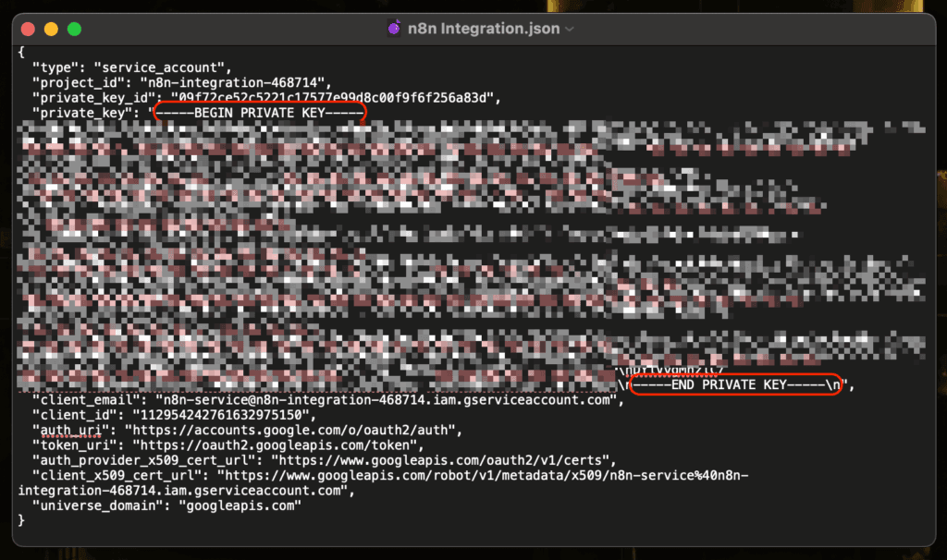This screenshot has width=947, height=560.
Task: Click the opening curly brace
Action: [21, 53]
